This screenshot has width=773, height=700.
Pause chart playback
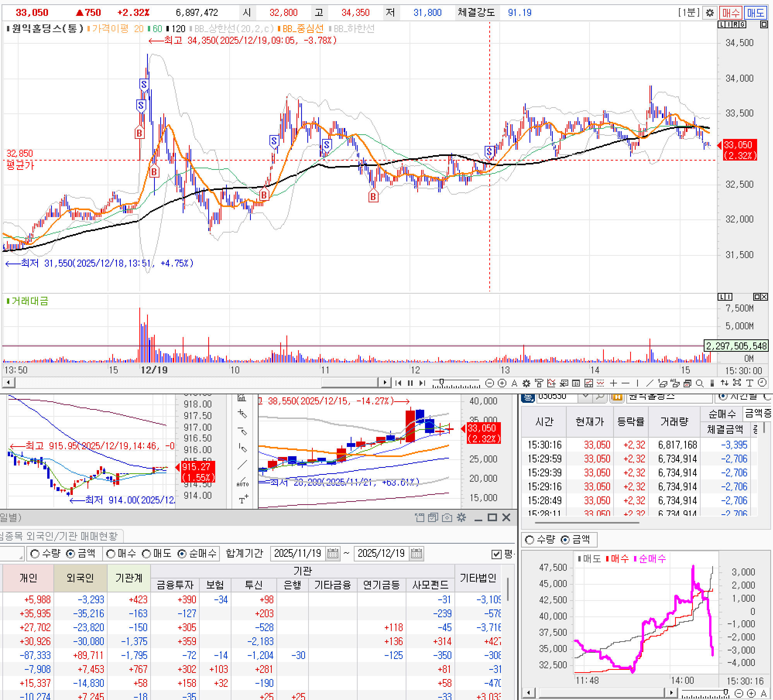[410, 383]
